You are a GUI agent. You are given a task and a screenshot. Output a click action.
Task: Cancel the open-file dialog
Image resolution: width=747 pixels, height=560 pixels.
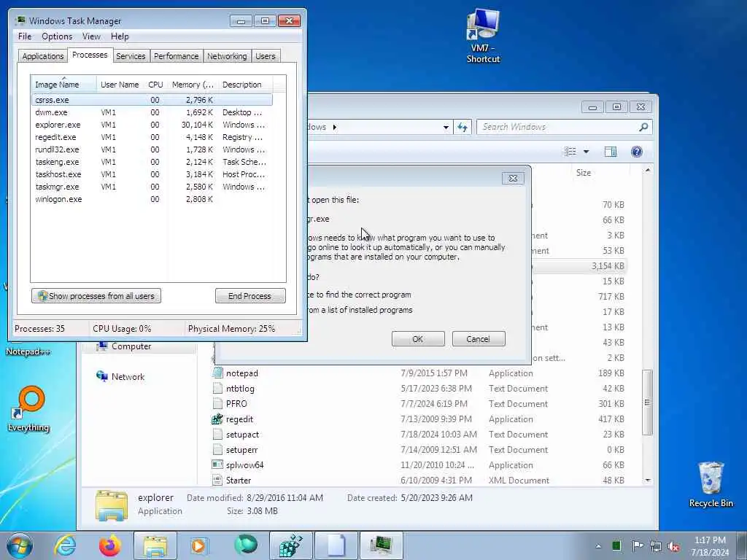tap(479, 339)
